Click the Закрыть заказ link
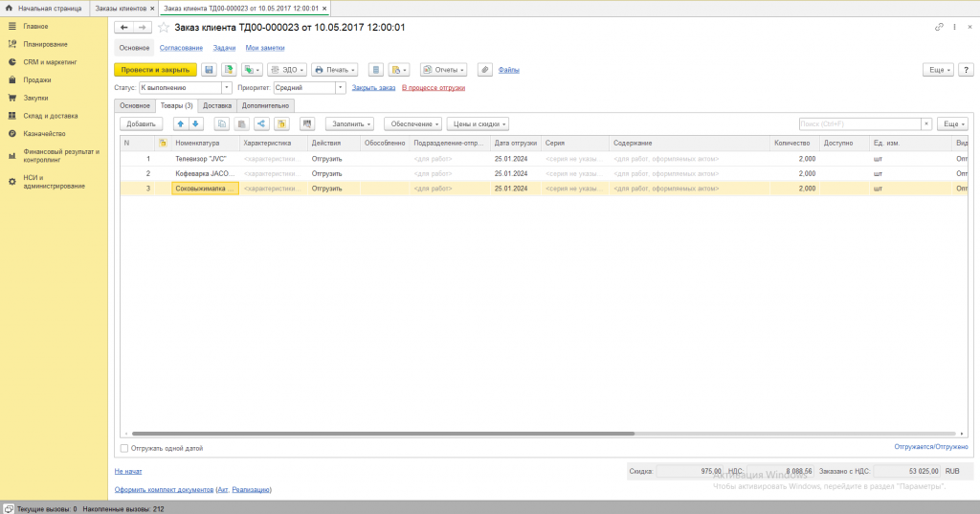 pyautogui.click(x=374, y=87)
